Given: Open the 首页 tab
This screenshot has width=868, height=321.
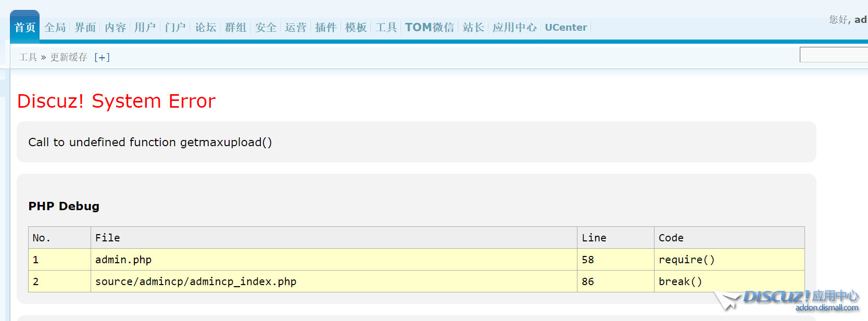Looking at the screenshot, I should click(x=24, y=27).
